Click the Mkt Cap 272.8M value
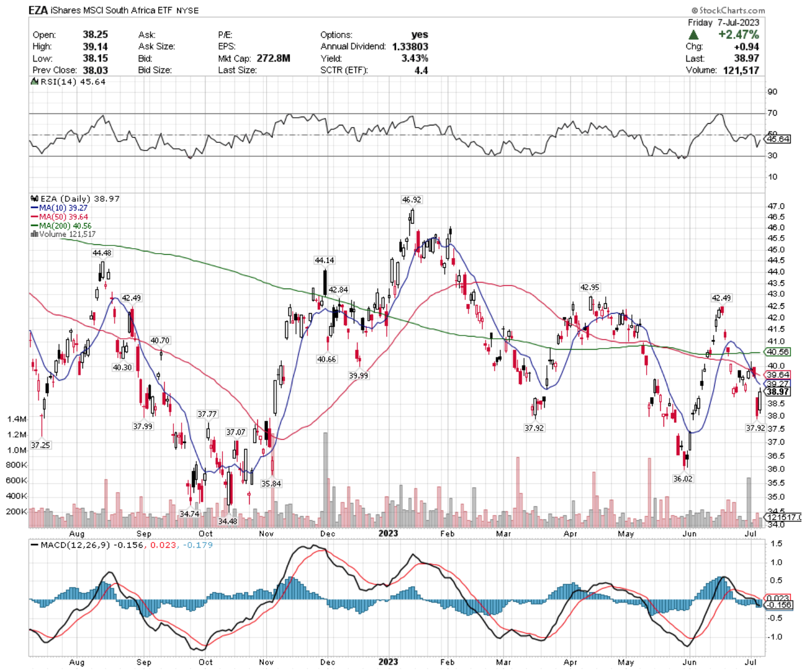The image size is (808, 672). (x=273, y=58)
